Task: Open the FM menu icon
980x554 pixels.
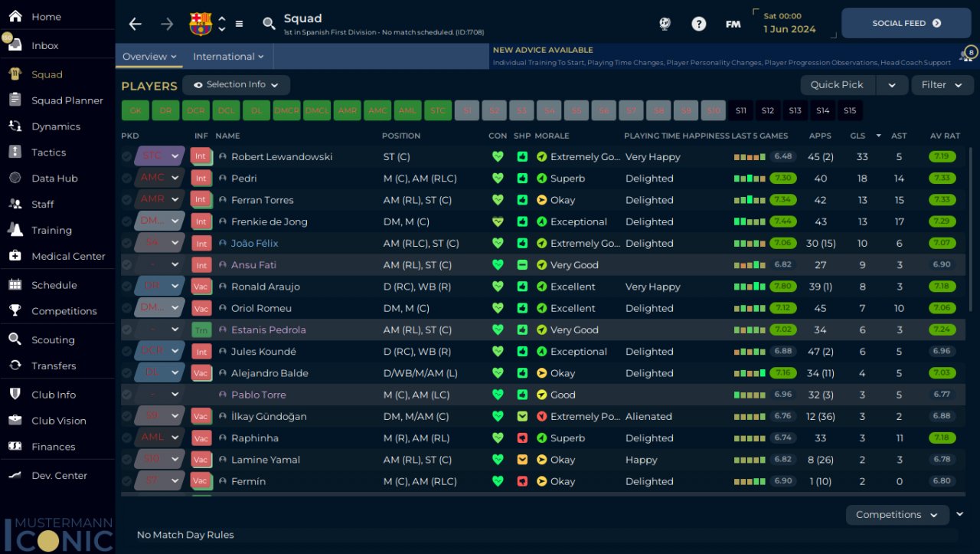Action: (733, 24)
